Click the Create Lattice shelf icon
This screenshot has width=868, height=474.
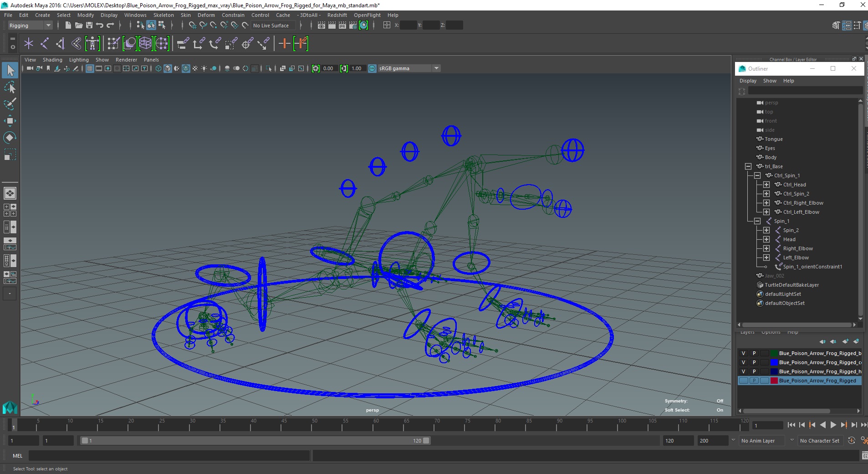click(x=146, y=44)
